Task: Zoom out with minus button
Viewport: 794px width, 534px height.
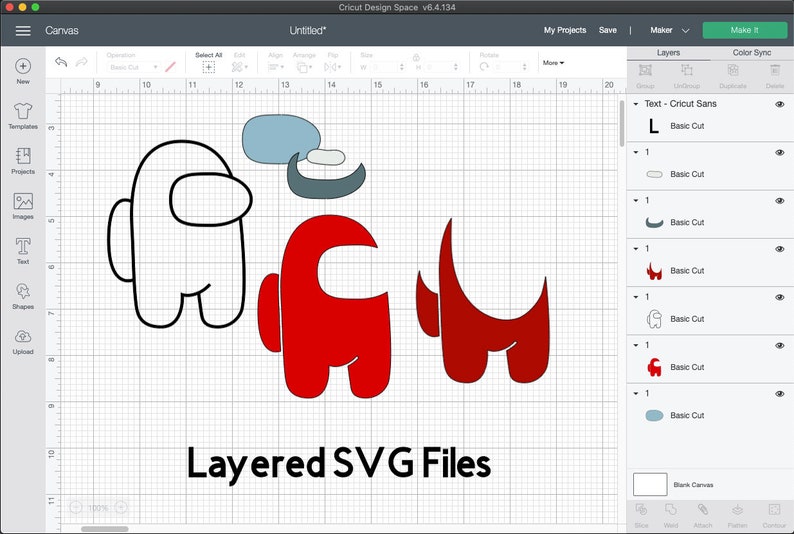Action: 75,507
